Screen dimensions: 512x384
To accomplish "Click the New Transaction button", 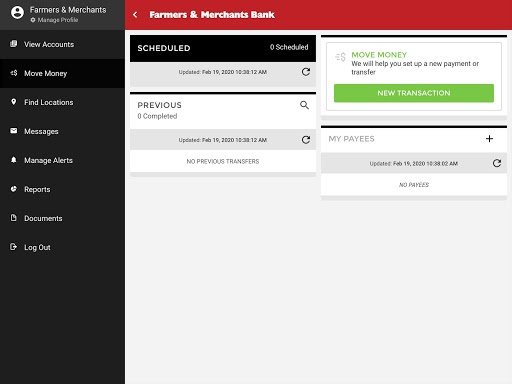I will click(414, 93).
